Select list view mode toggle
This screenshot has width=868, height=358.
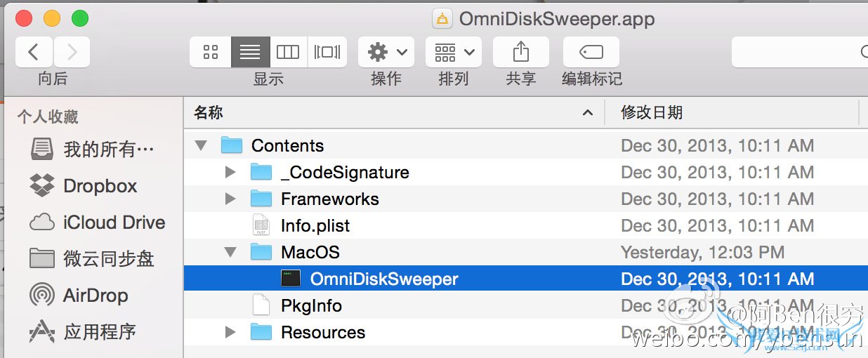(250, 52)
